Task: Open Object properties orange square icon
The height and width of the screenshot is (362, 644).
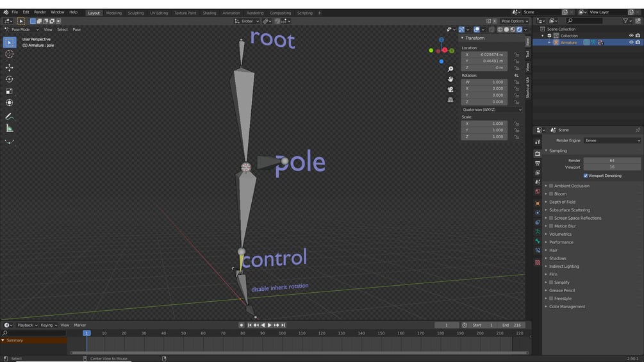Action: [538, 203]
